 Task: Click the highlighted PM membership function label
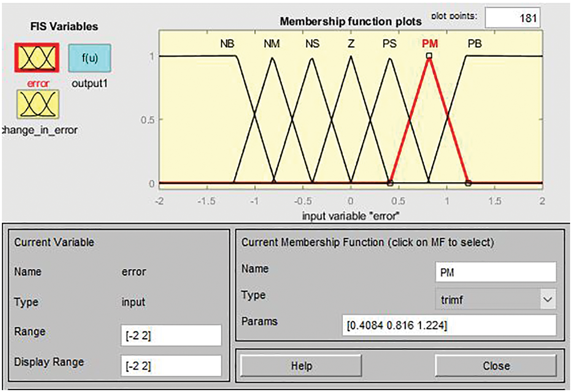[x=430, y=44]
